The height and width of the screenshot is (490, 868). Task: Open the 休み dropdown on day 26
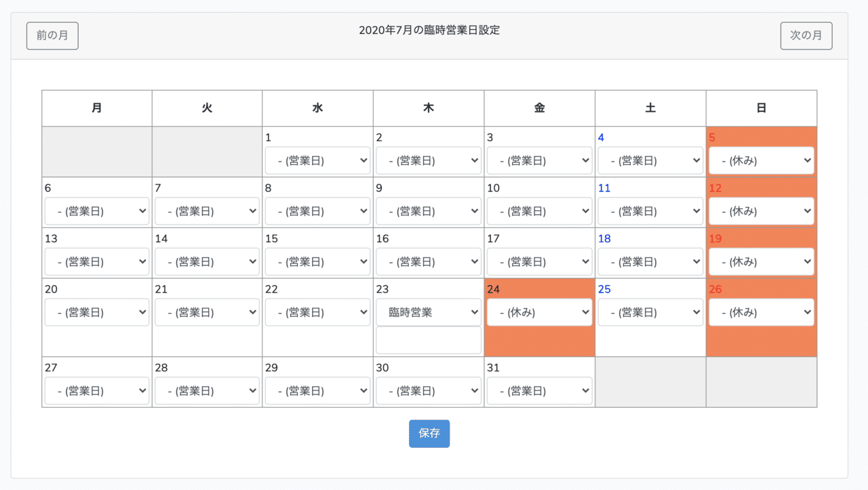point(761,312)
